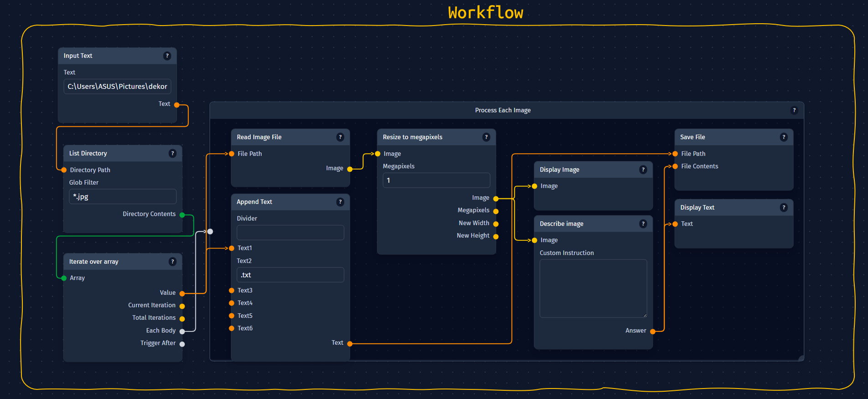Click the Iterate over array help icon
This screenshot has height=399, width=868.
[x=172, y=261]
